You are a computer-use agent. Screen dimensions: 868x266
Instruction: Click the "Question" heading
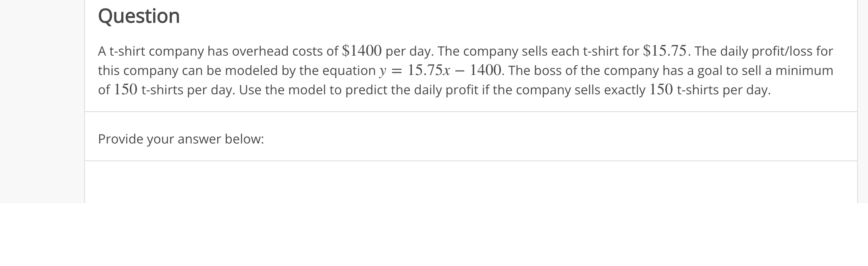click(x=139, y=17)
